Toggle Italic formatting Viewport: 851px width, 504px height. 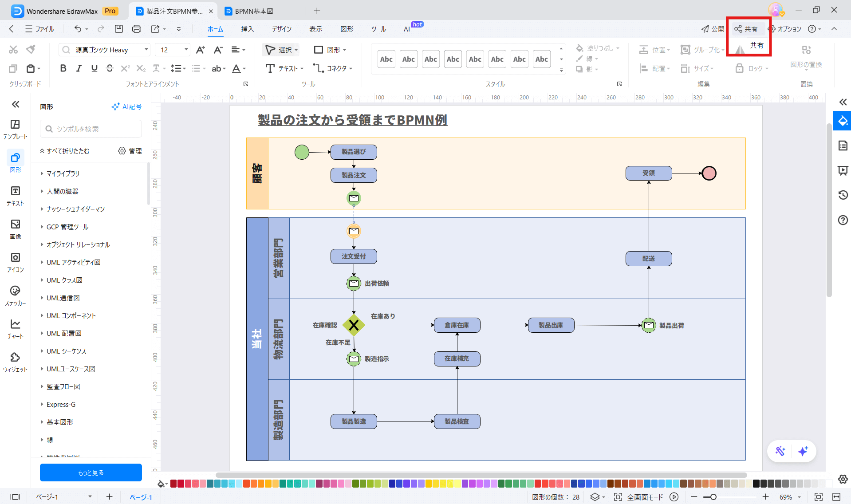(79, 68)
